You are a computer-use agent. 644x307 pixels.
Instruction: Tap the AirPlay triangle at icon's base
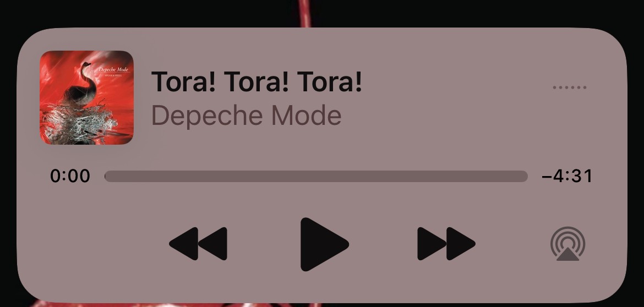click(568, 254)
